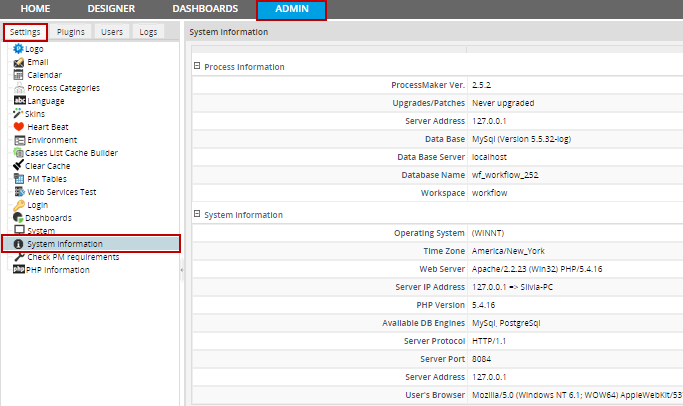This screenshot has width=683, height=406.
Task: Click the Skins paint icon
Action: tap(19, 114)
